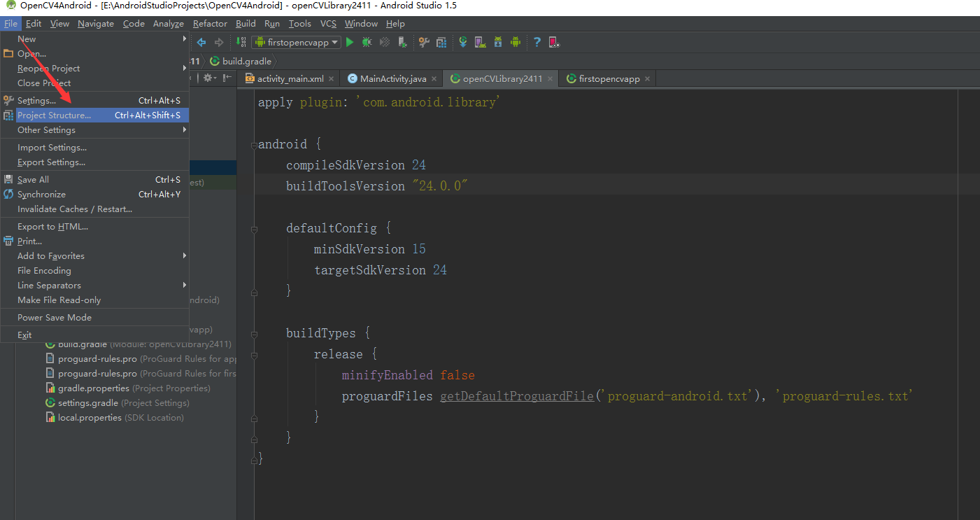Select Close Project menu item

[94, 83]
